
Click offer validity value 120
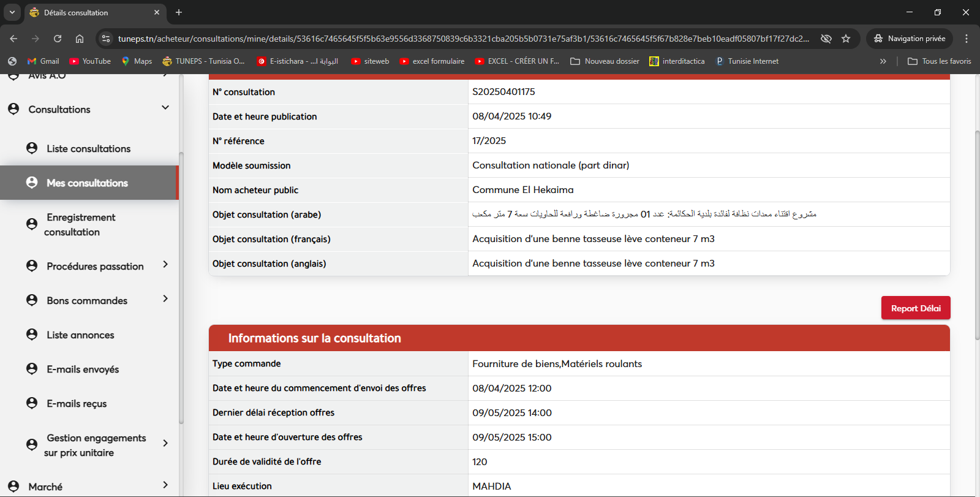[480, 462]
